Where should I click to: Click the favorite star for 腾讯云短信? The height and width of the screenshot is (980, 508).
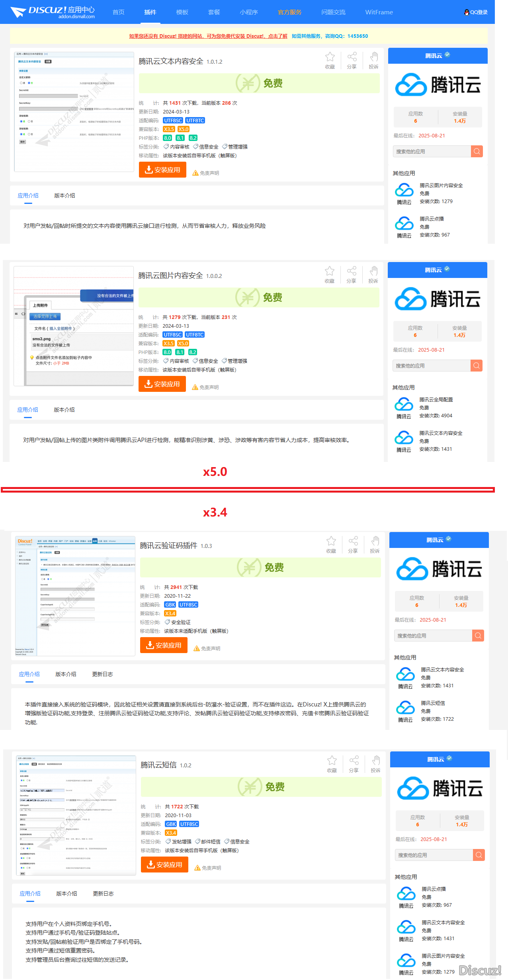[332, 761]
